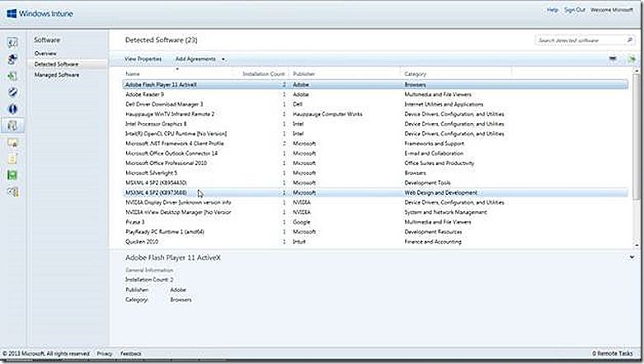Select Microsoft Office Professional 2010 row
Image resolution: width=644 pixels, height=364 pixels.
click(375, 163)
